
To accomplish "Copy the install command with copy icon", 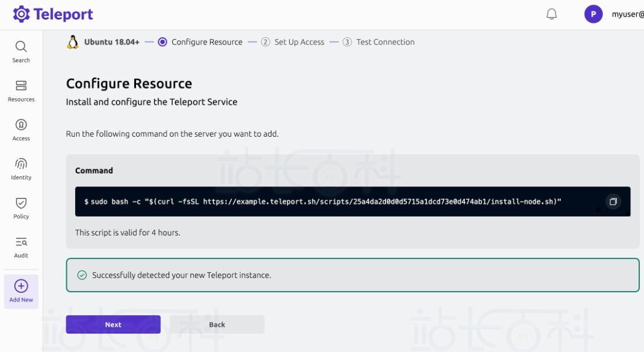I will click(x=613, y=202).
